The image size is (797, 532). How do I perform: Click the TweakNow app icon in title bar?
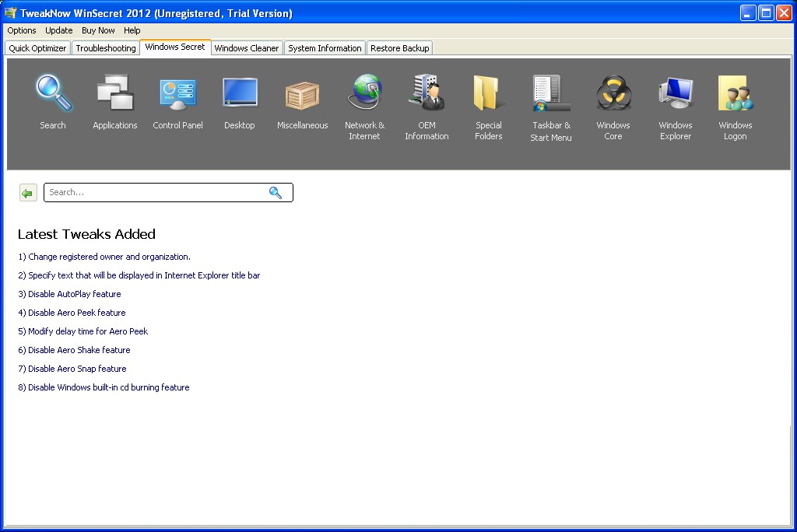click(x=10, y=12)
